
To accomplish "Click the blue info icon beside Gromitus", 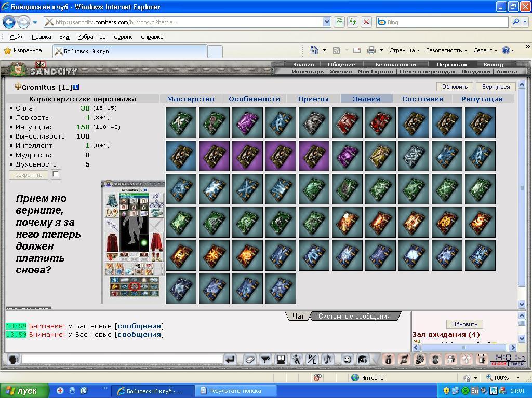I will (76, 87).
